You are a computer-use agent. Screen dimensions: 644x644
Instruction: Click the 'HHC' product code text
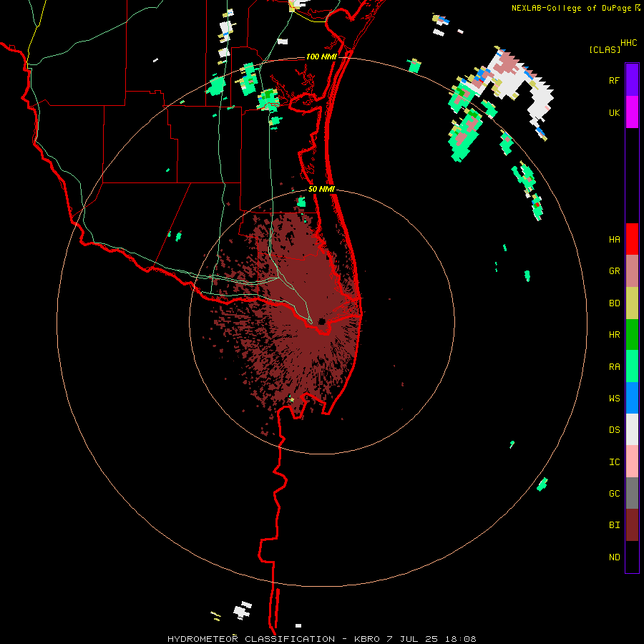(629, 43)
